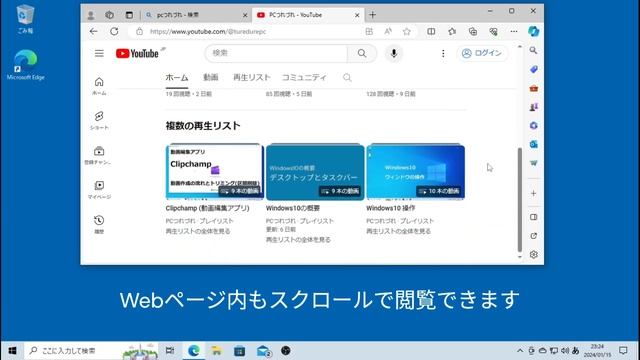The image size is (640, 360).
Task: Open Edge settings and more menu
Action: tap(514, 31)
